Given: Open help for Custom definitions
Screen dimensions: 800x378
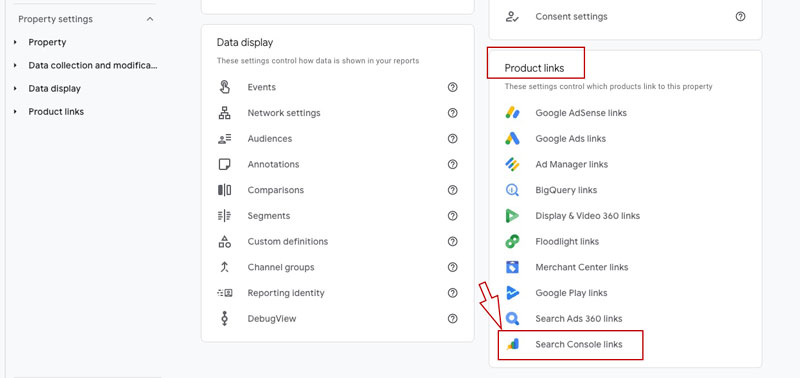Looking at the screenshot, I should (453, 241).
